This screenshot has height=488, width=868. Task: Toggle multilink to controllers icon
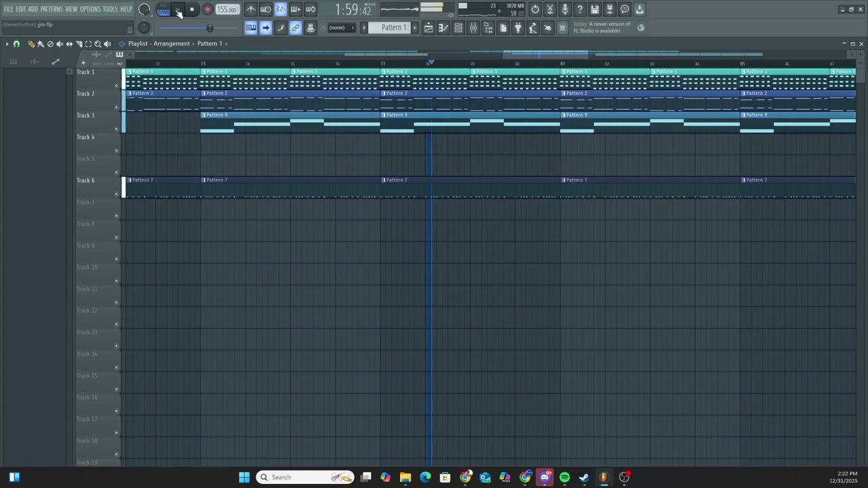(x=296, y=28)
